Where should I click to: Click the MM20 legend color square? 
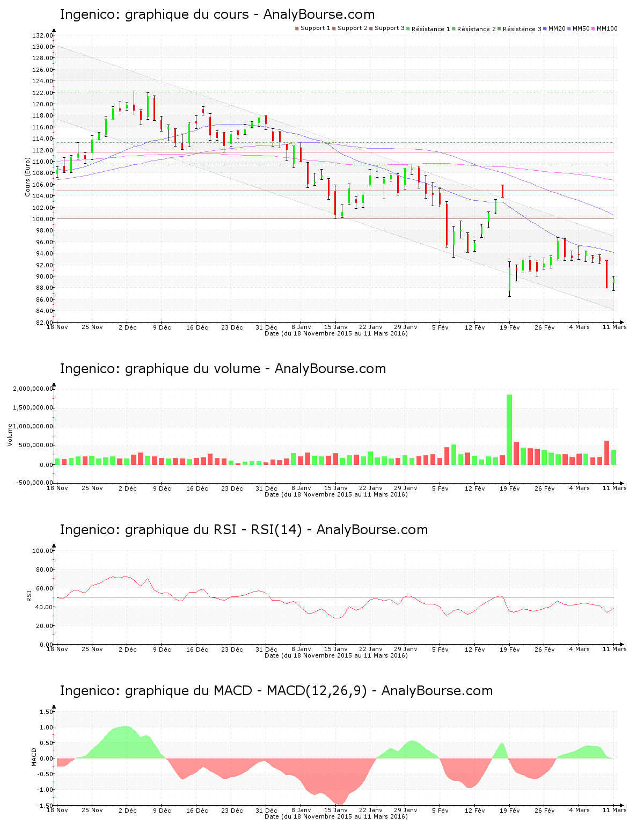(545, 28)
